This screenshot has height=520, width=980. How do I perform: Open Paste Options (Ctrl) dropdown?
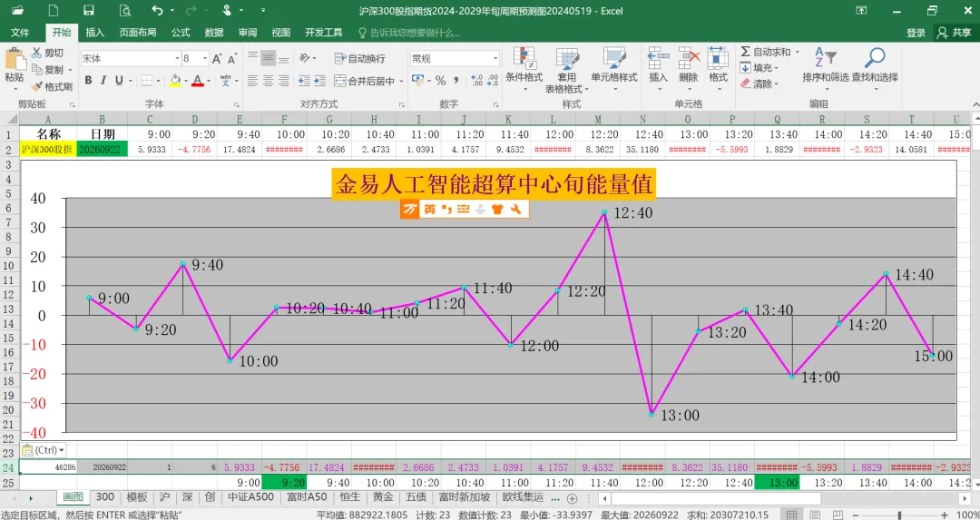44,450
